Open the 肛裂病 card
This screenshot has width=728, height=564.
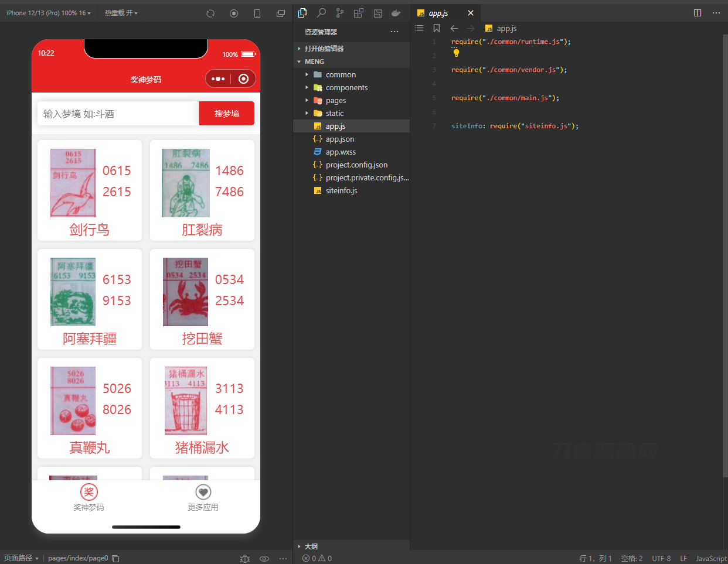click(x=202, y=190)
